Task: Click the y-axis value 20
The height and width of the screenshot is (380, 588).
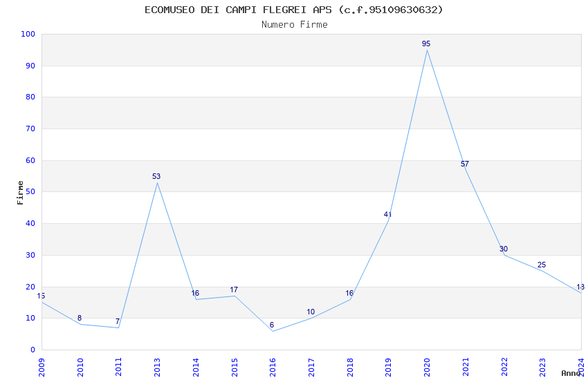Action: pos(30,287)
